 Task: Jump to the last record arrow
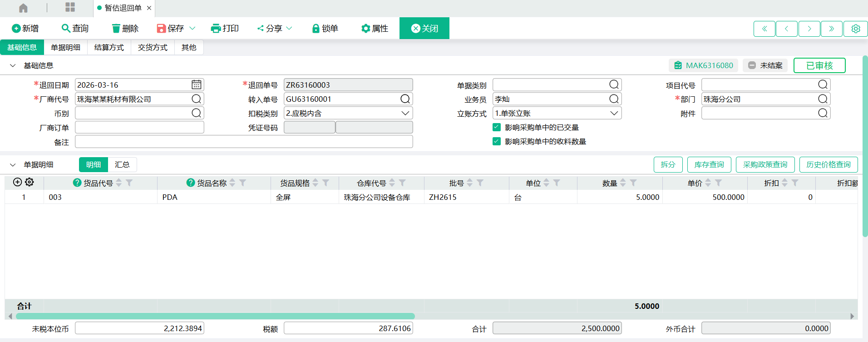831,29
